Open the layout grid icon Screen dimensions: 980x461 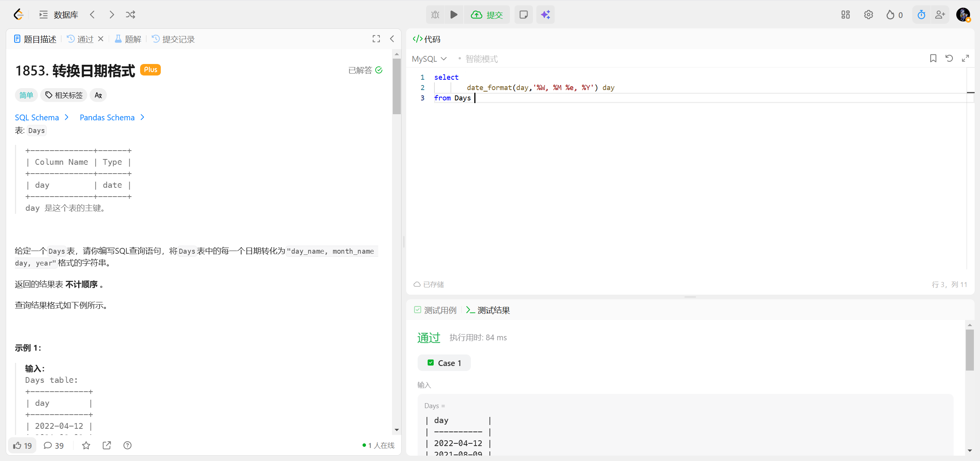click(845, 15)
